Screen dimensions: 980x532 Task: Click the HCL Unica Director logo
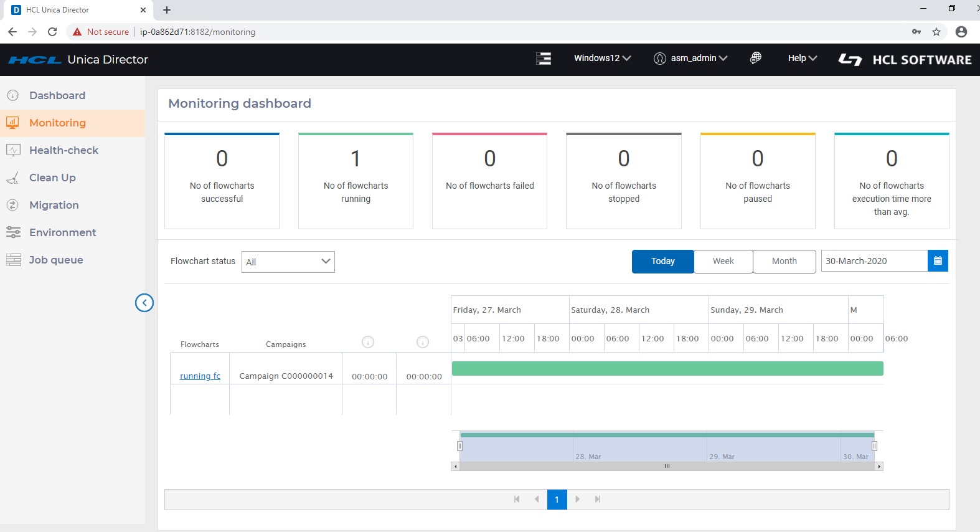pos(78,60)
